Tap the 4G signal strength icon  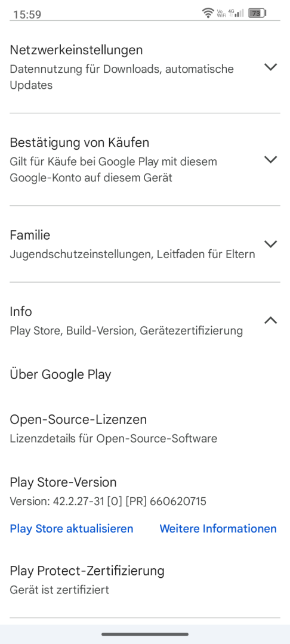pyautogui.click(x=236, y=13)
